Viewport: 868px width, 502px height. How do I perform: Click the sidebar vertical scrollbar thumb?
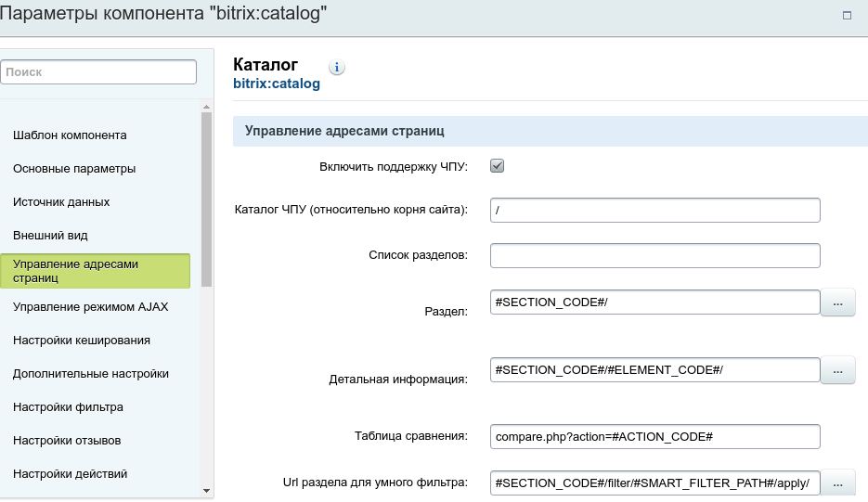(206, 200)
